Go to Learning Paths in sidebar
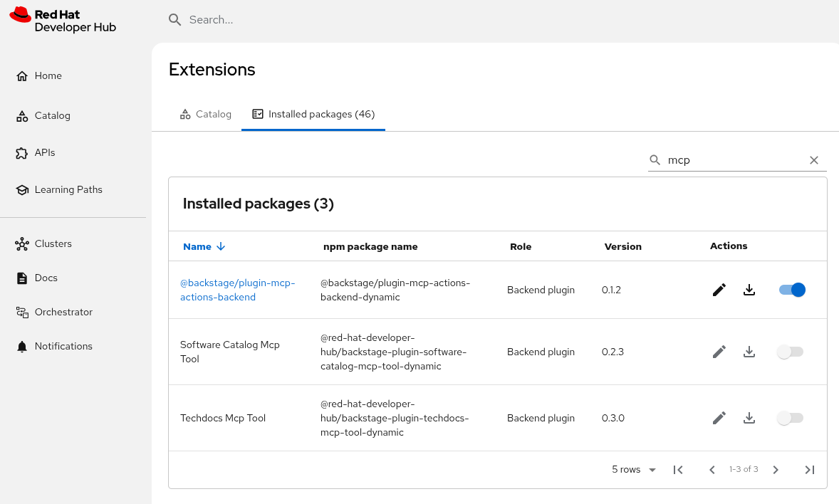The height and width of the screenshot is (504, 839). click(68, 189)
